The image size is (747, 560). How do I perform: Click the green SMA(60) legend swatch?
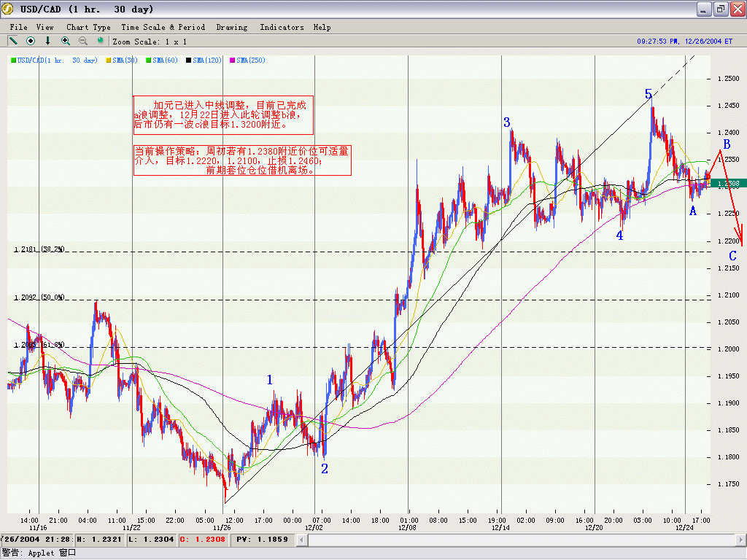click(x=149, y=61)
